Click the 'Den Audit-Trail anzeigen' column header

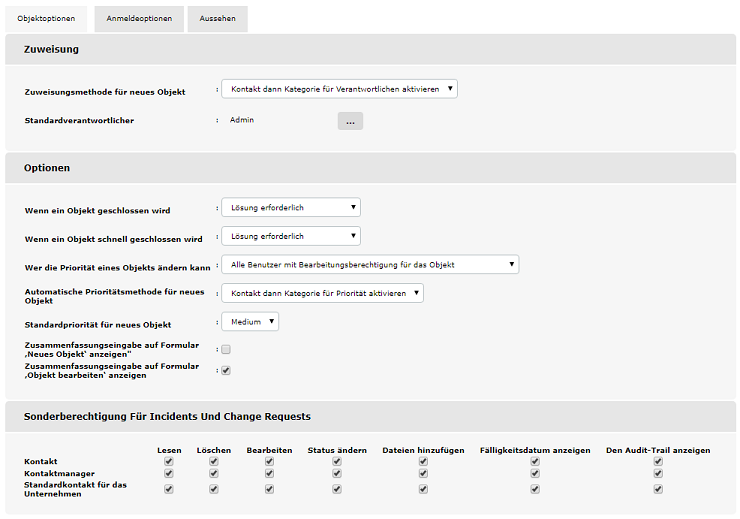point(658,450)
